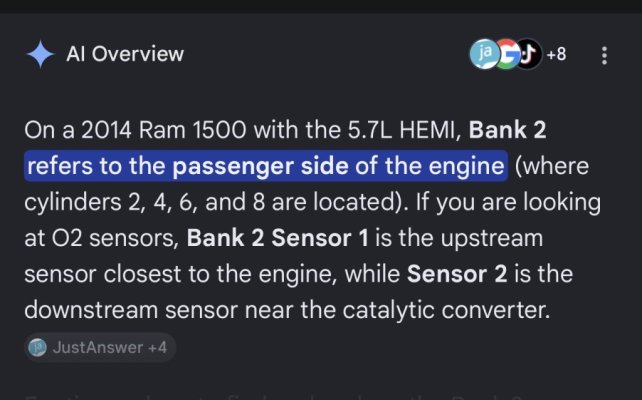This screenshot has height=400, width=642.
Task: Open the three-dot more options menu
Action: tap(604, 55)
